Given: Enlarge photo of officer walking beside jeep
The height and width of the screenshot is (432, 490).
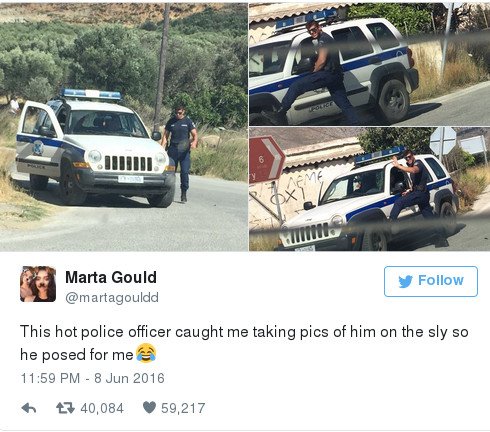Looking at the screenshot, I should click(x=124, y=126).
